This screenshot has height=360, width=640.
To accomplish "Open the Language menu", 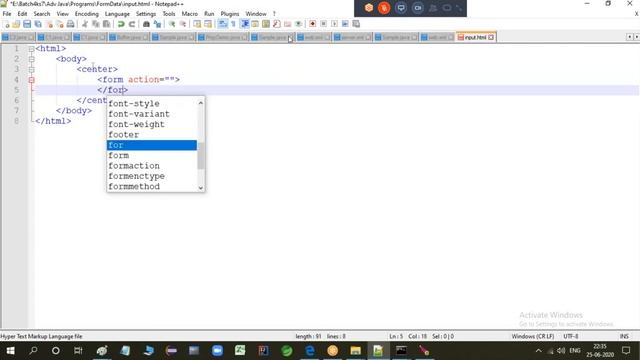I will [117, 14].
